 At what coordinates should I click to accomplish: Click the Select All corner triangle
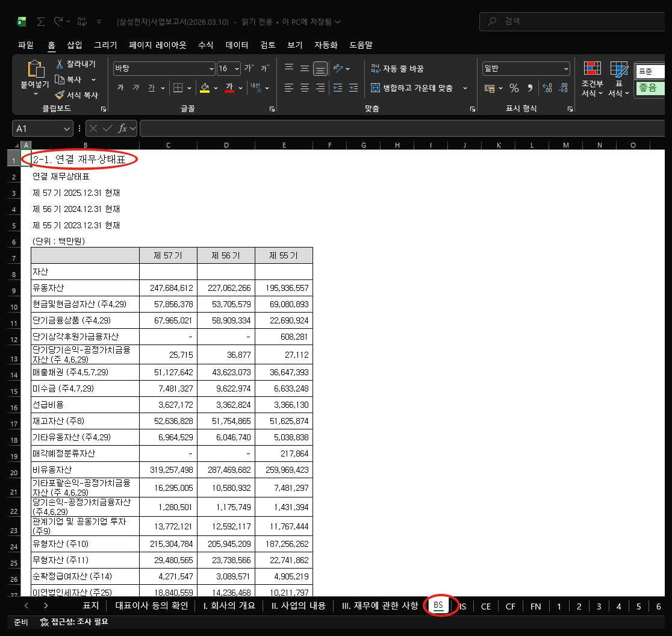[x=16, y=145]
